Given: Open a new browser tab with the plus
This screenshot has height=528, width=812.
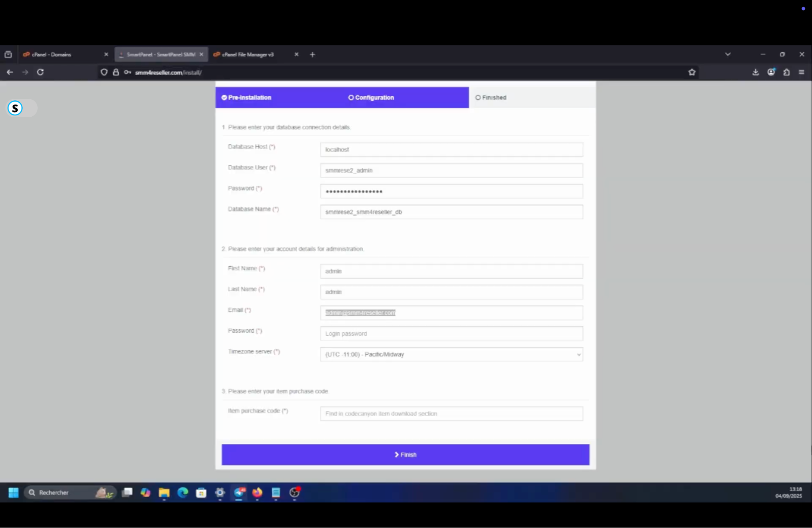Looking at the screenshot, I should coord(312,54).
